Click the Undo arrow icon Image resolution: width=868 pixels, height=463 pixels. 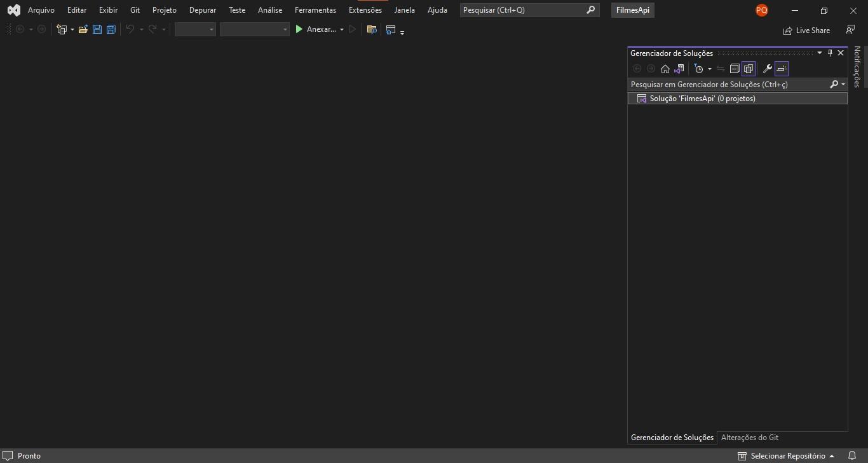[x=130, y=29]
